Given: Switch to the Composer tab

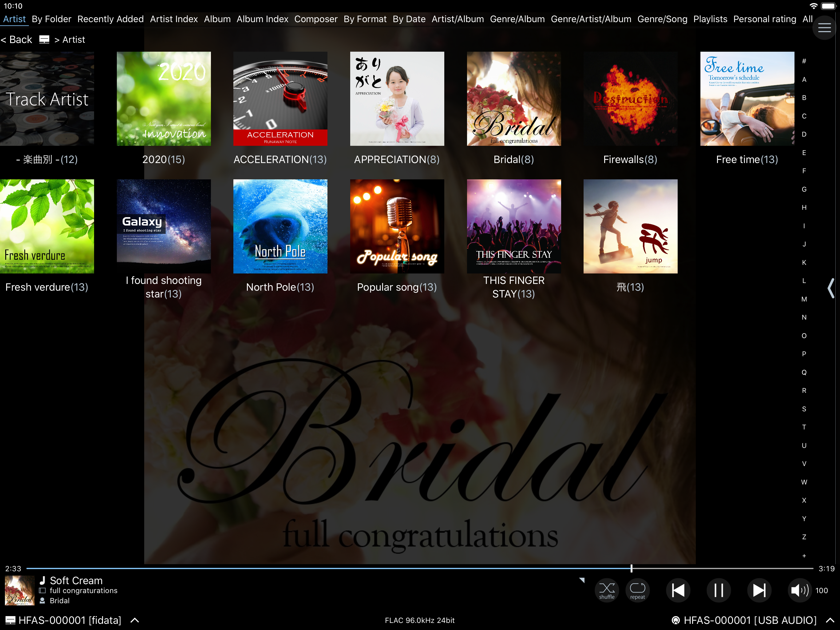Looking at the screenshot, I should click(x=315, y=19).
